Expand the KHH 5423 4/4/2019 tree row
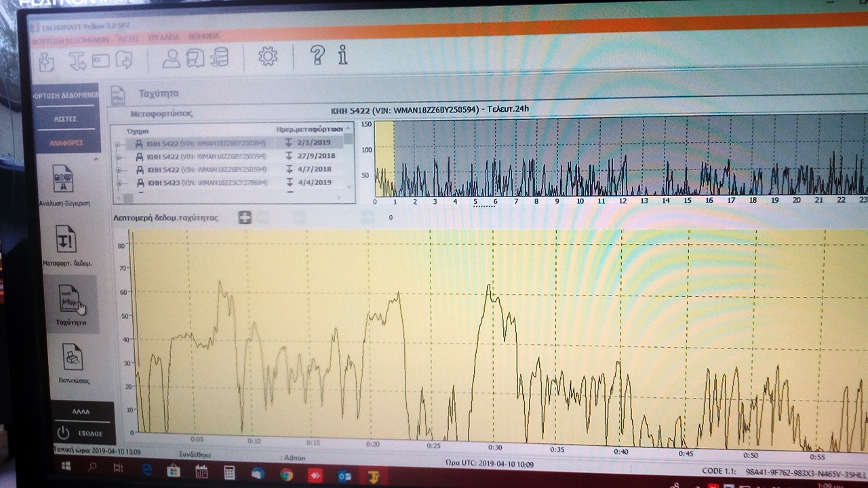Viewport: 868px width, 488px height. tap(118, 183)
